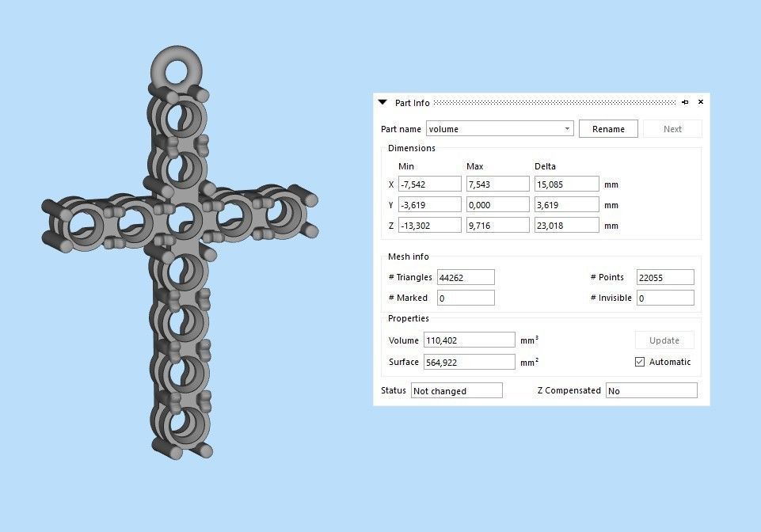Click the Properties group label
Screen dimensions: 761x532
[408, 318]
